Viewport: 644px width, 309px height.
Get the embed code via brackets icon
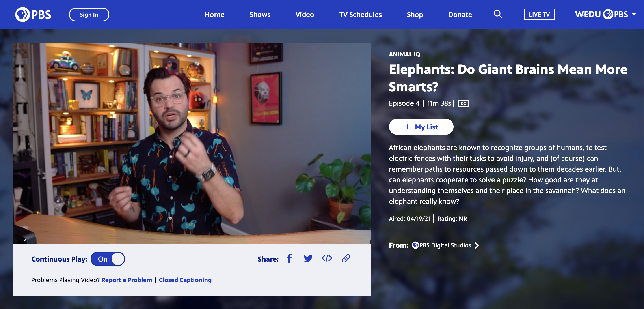coord(327,258)
